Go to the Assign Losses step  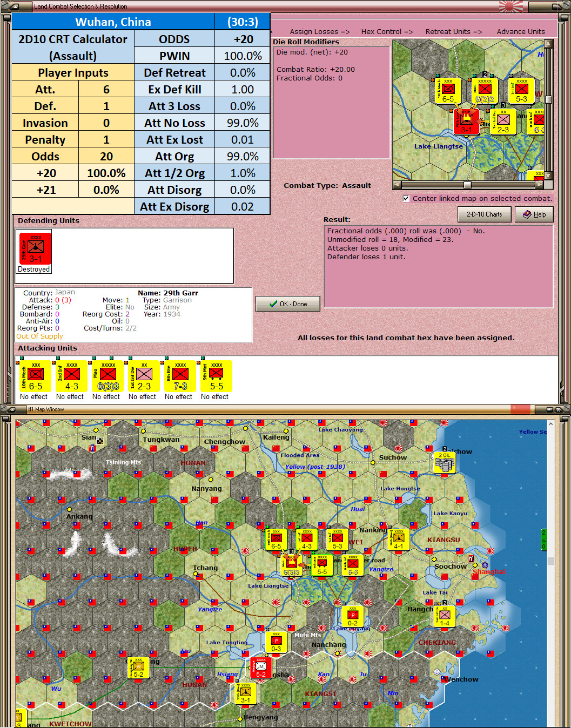pos(320,31)
